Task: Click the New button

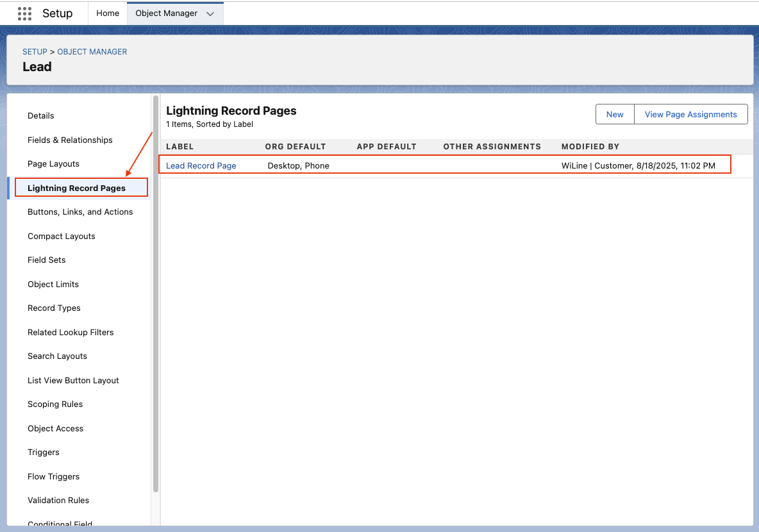Action: coord(614,114)
